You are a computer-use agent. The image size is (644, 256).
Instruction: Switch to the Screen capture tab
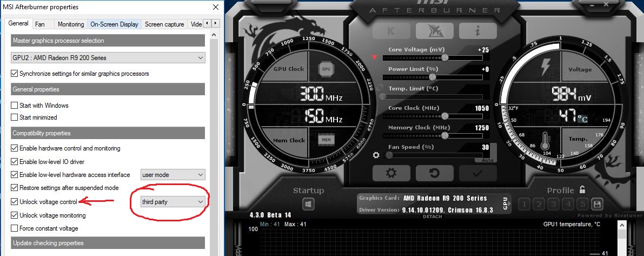[x=164, y=24]
